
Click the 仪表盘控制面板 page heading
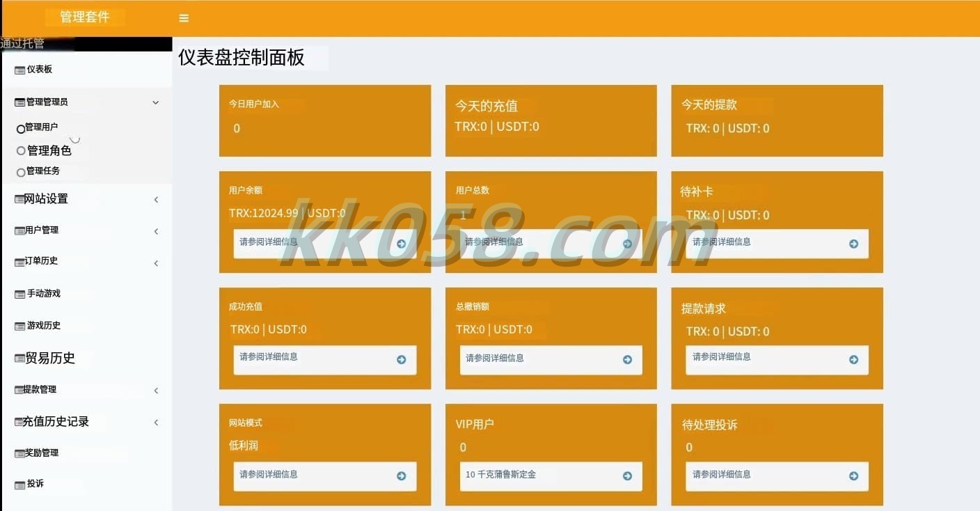click(242, 57)
